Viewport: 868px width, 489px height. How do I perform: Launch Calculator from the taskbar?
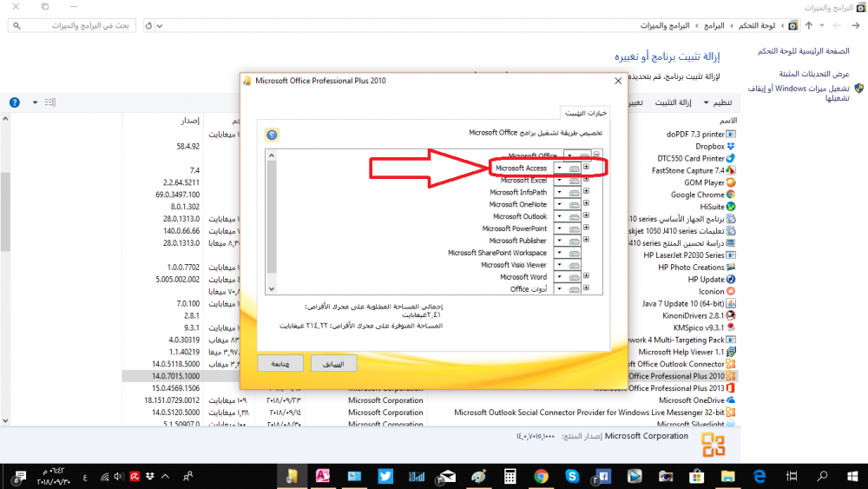coord(510,476)
